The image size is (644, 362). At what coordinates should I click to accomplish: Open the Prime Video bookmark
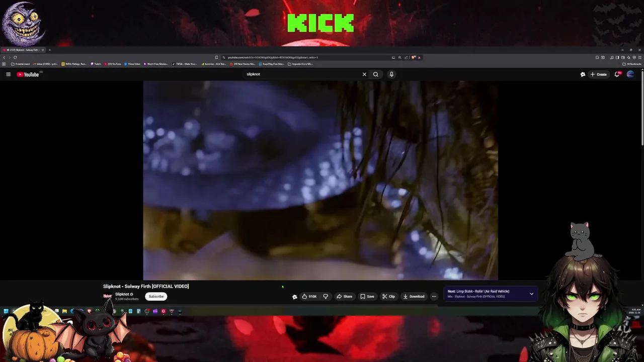coord(132,64)
